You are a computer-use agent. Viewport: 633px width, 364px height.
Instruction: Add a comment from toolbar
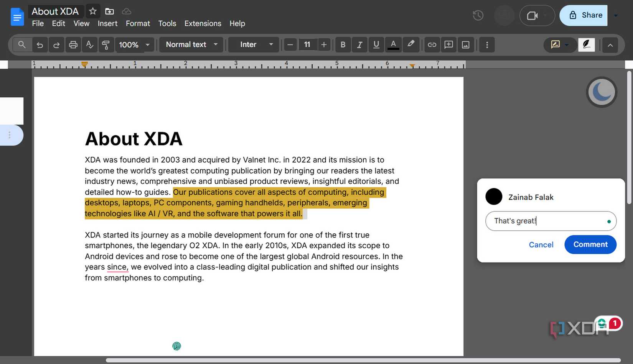(448, 45)
